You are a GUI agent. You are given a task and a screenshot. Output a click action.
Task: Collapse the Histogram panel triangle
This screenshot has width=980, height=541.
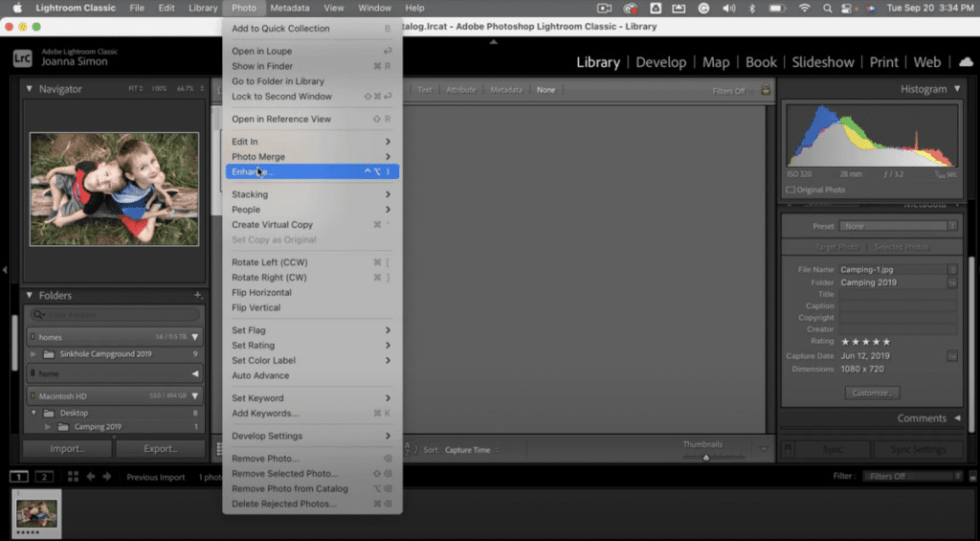click(957, 89)
